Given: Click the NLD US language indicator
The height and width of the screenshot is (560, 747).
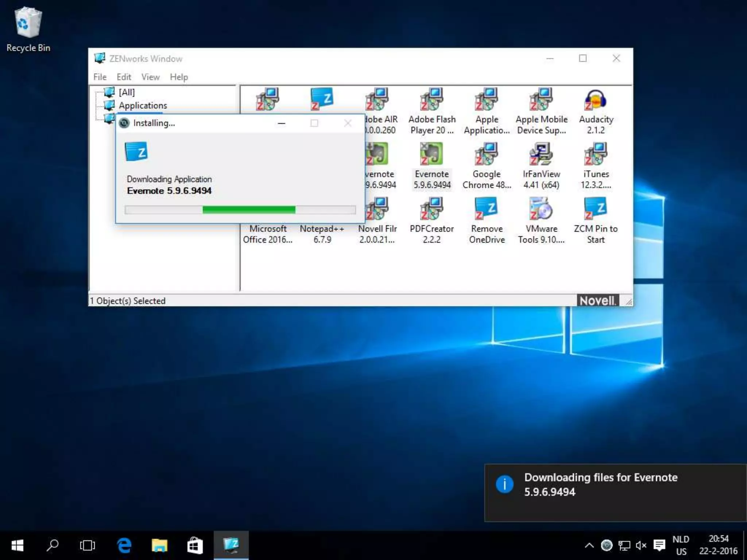Looking at the screenshot, I should point(681,545).
